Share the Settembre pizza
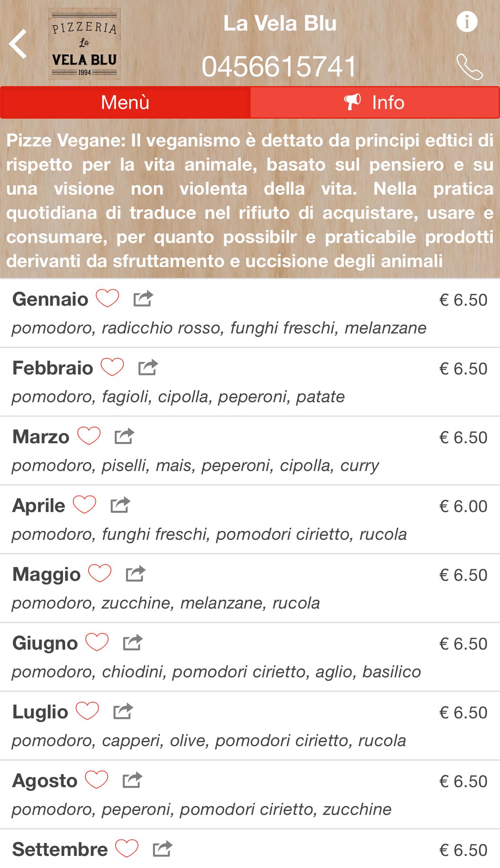500x868 pixels. 163,849
